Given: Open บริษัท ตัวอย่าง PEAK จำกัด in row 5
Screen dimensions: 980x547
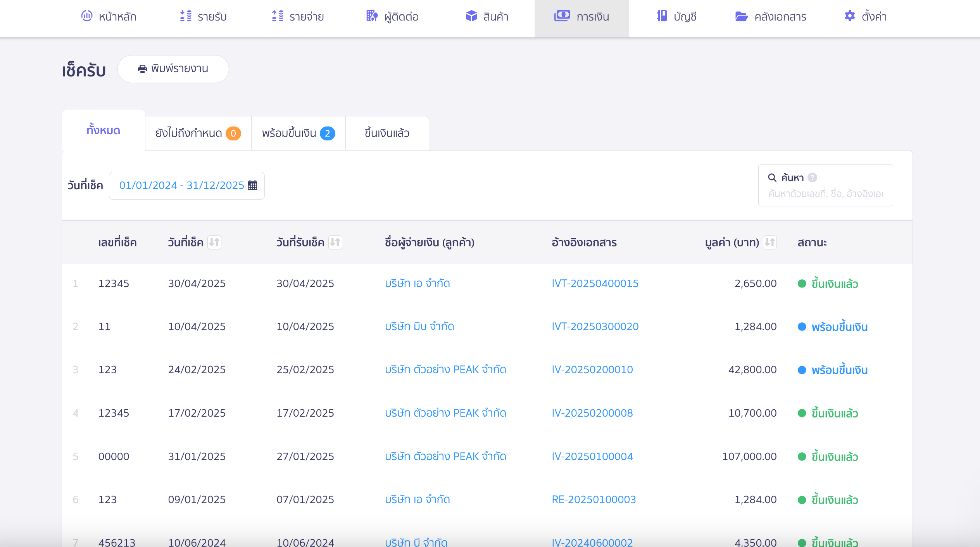Looking at the screenshot, I should click(x=445, y=456).
